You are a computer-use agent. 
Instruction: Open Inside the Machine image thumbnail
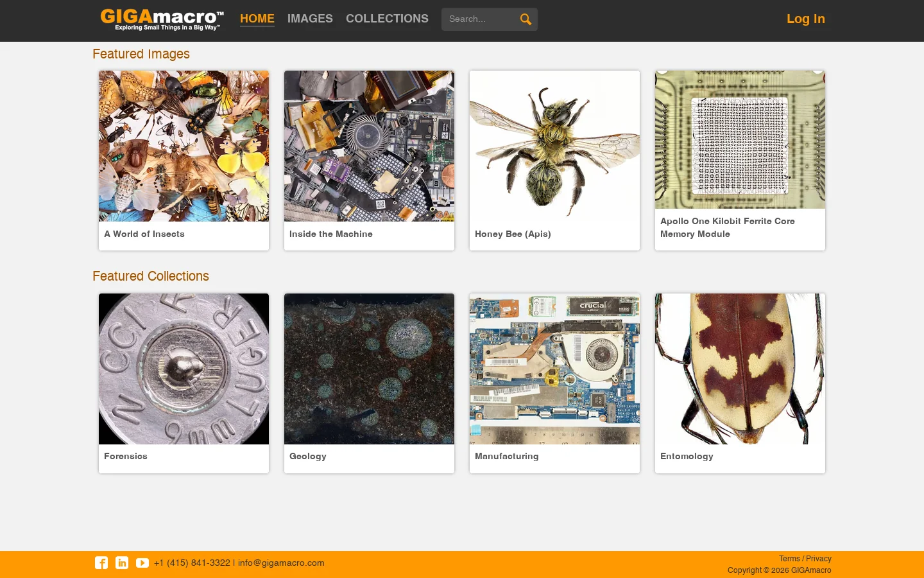tap(369, 146)
